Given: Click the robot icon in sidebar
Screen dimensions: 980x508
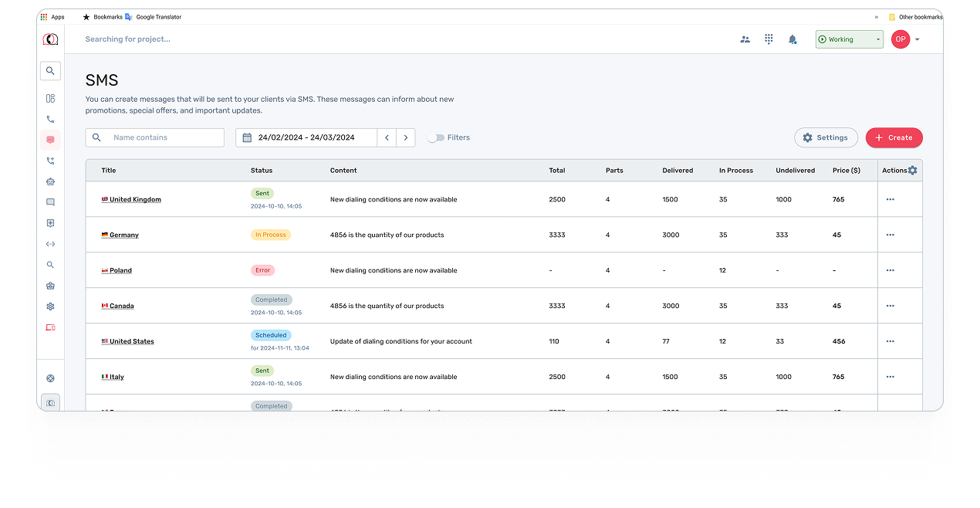Looking at the screenshot, I should 50,182.
